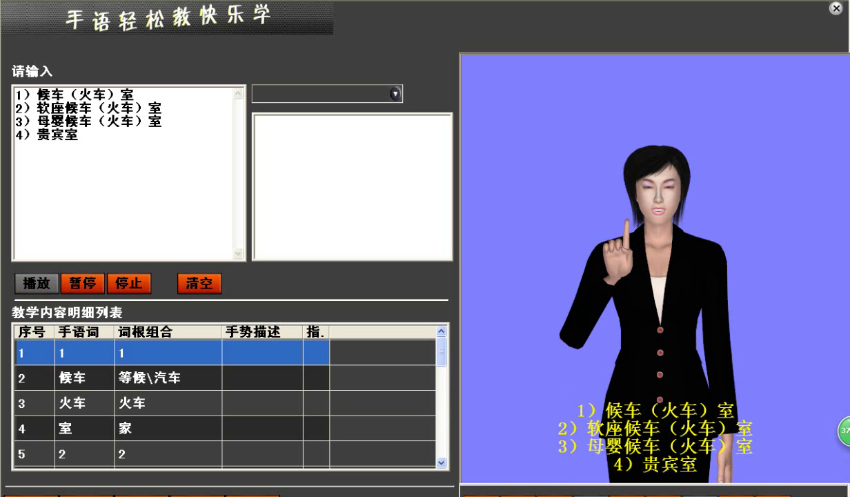Pause signing with the 暂停 button
The height and width of the screenshot is (497, 850).
click(x=82, y=283)
